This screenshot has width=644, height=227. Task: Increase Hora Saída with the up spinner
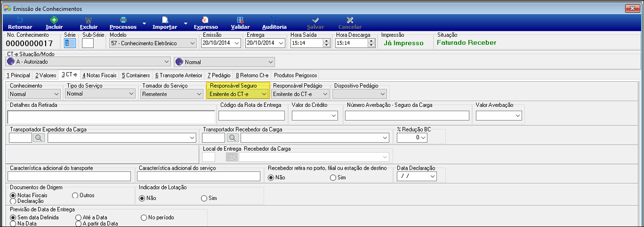coord(326,41)
